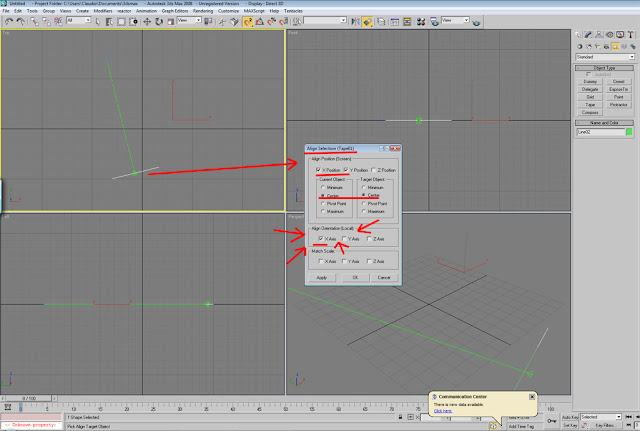Toggle the Window/Crossing selection icon
Viewport: 640px width, 431px height.
133,22
